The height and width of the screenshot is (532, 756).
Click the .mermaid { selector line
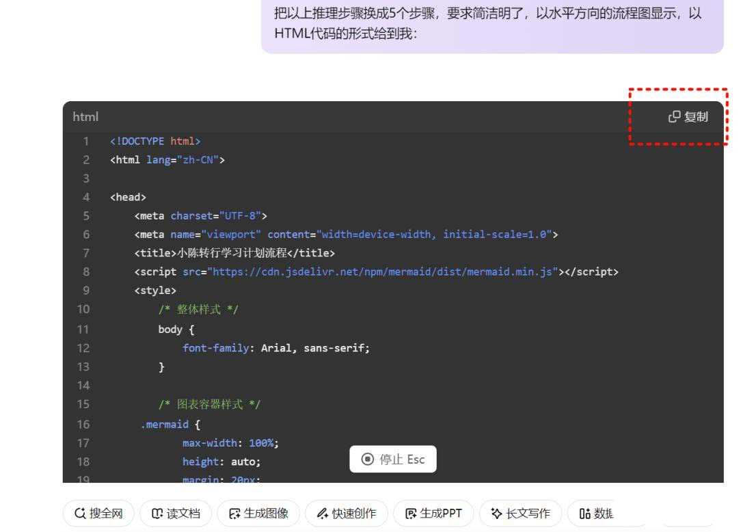[x=170, y=425]
